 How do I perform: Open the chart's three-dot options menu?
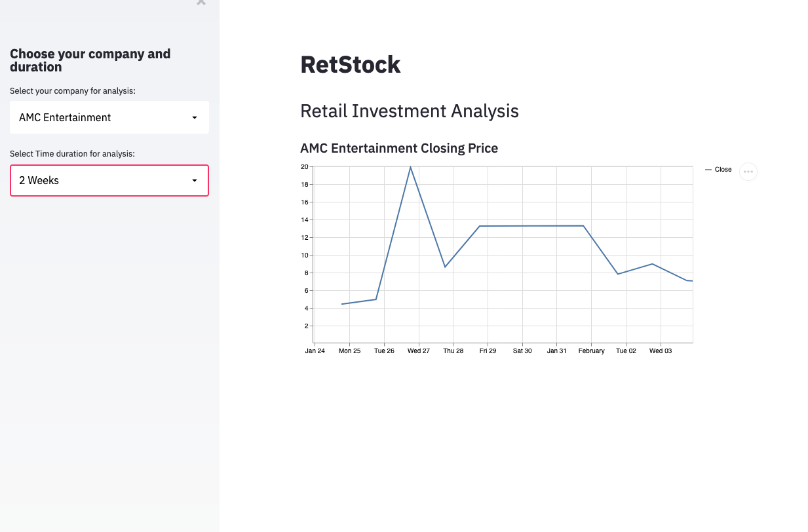click(748, 172)
